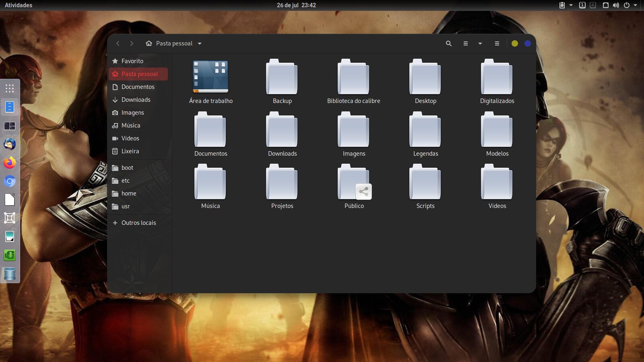This screenshot has width=644, height=362.
Task: Select the Biblioteca do calibre folder
Action: [353, 77]
